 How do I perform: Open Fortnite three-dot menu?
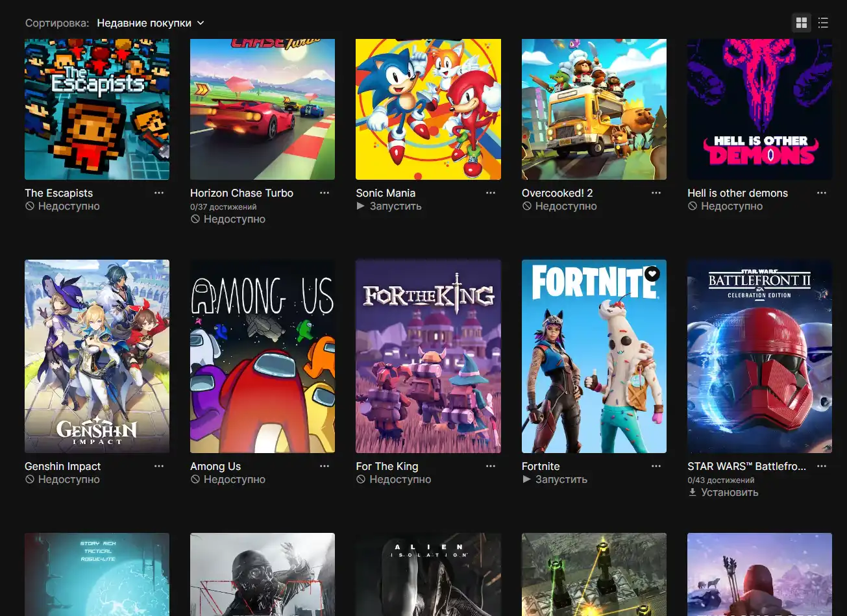[656, 466]
